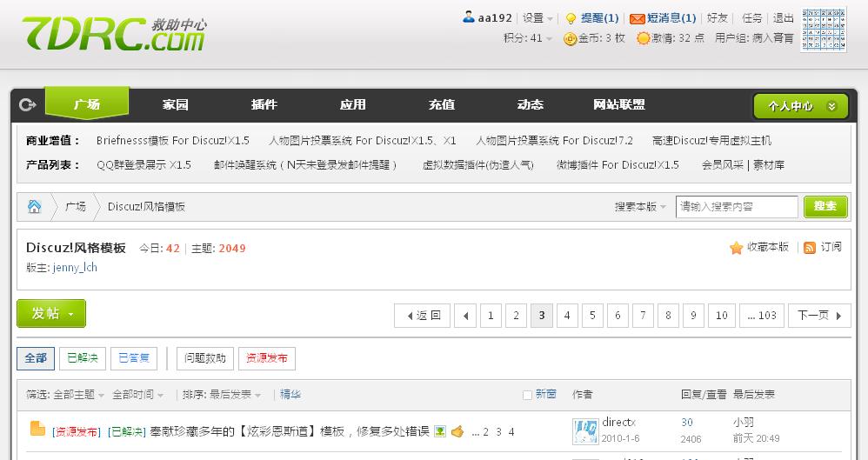Go to previous page arrow button
Screen dimensions: 868x460
[x=465, y=316]
